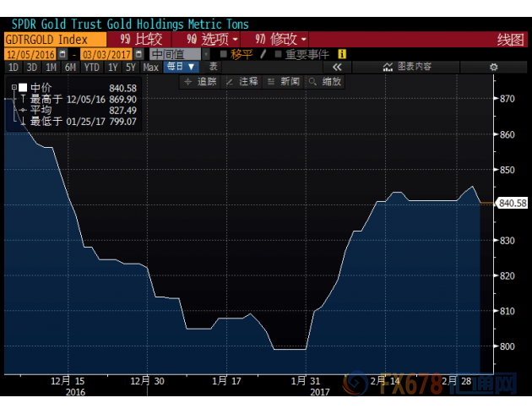Image resolution: width=532 pixels, height=414 pixels.
Task: Select 1Y time range
Action: pos(112,68)
